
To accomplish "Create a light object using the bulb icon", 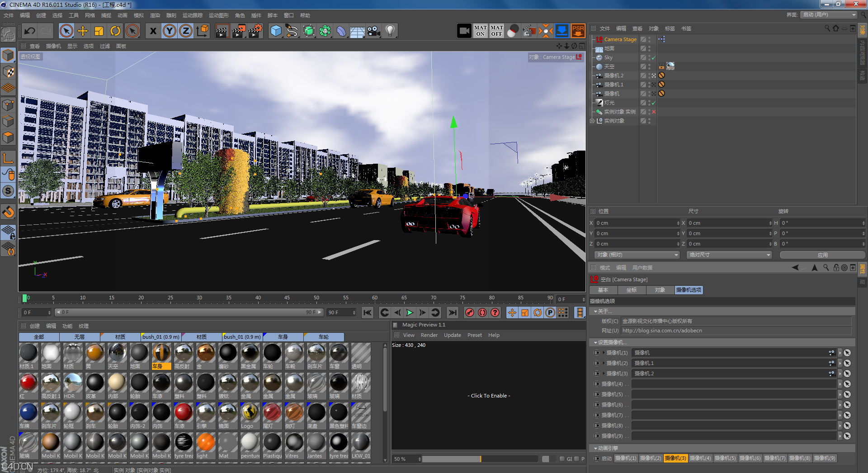I will click(x=390, y=31).
